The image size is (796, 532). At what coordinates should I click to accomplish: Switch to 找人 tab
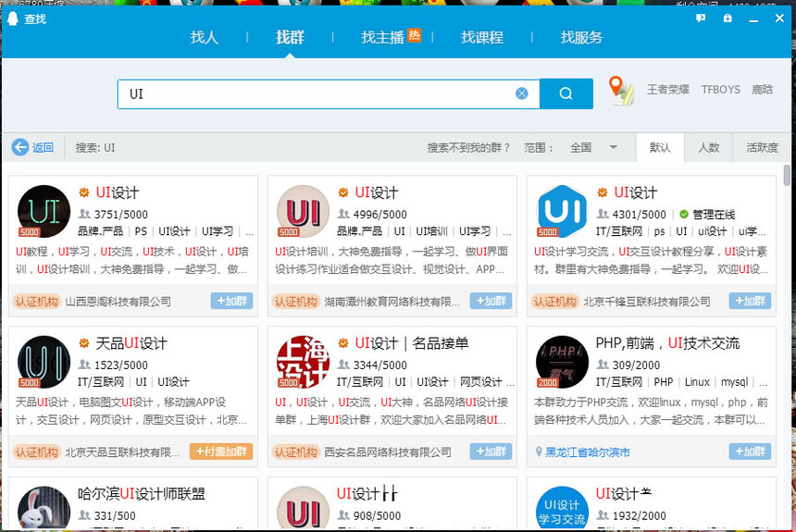[204, 37]
